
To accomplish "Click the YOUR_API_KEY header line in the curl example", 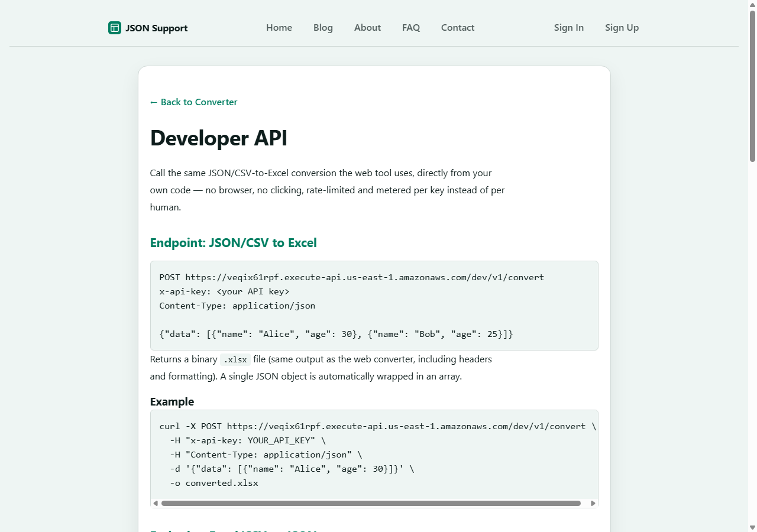I will (248, 440).
